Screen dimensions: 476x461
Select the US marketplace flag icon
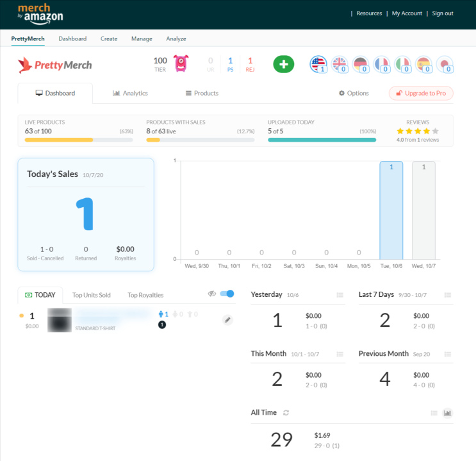tap(318, 64)
